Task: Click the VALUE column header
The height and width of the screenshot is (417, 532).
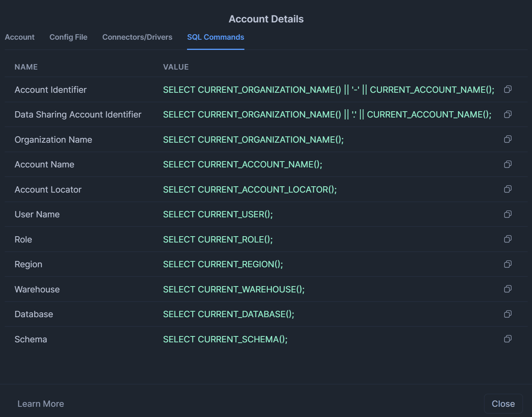Action: coord(176,67)
